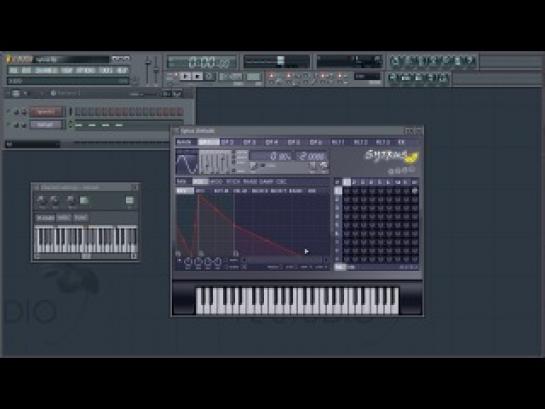
Task: Mute the first channel via its green LED
Action: pos(8,112)
